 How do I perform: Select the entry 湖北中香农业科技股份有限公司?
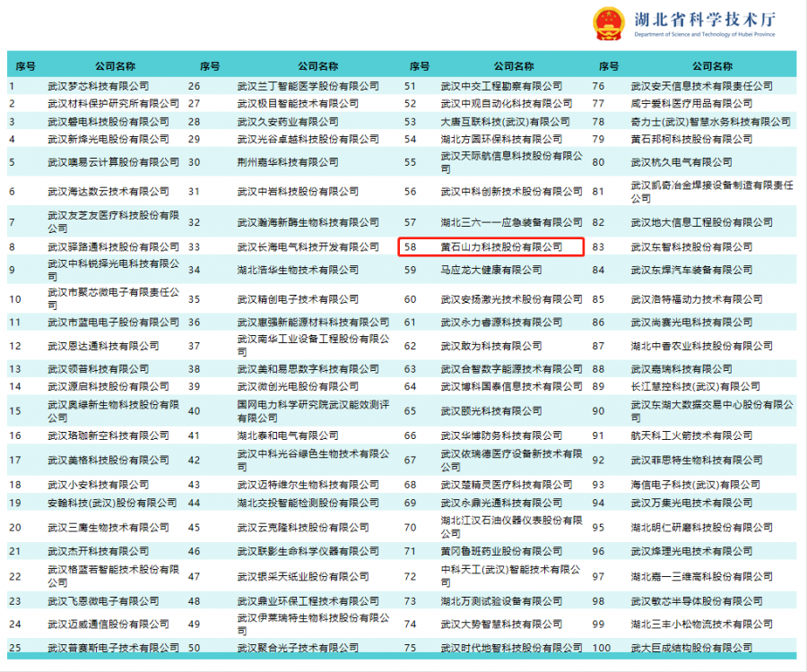pyautogui.click(x=702, y=346)
